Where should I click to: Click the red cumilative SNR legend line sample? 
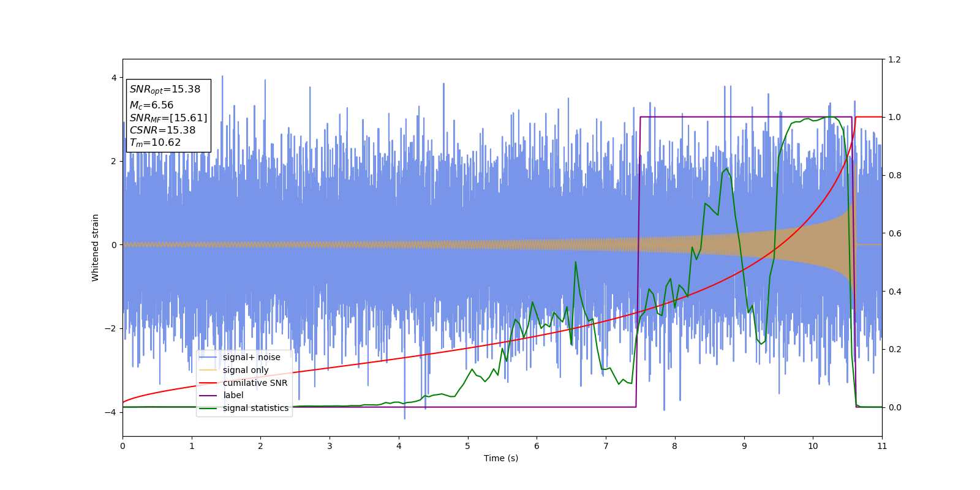(x=209, y=383)
